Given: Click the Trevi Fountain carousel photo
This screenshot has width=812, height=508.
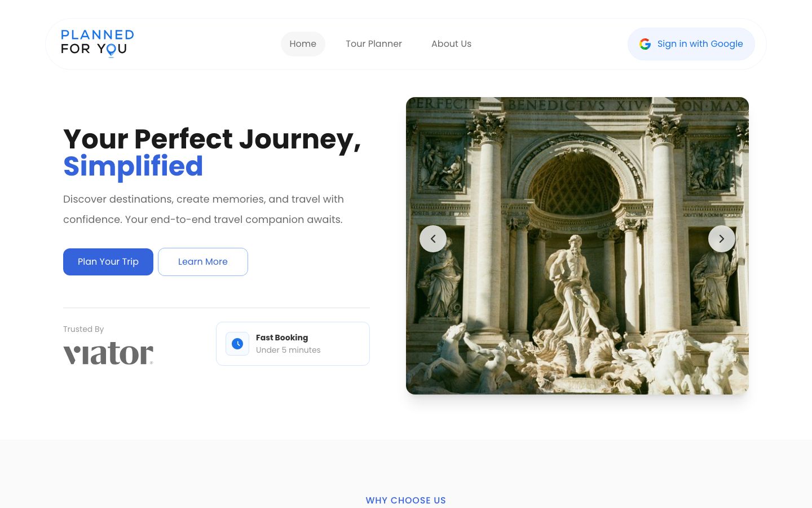Looking at the screenshot, I should 577,246.
